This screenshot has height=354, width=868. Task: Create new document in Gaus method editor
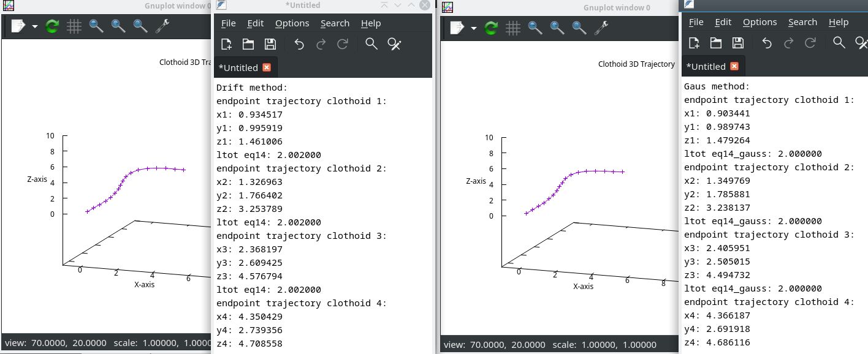tap(695, 42)
